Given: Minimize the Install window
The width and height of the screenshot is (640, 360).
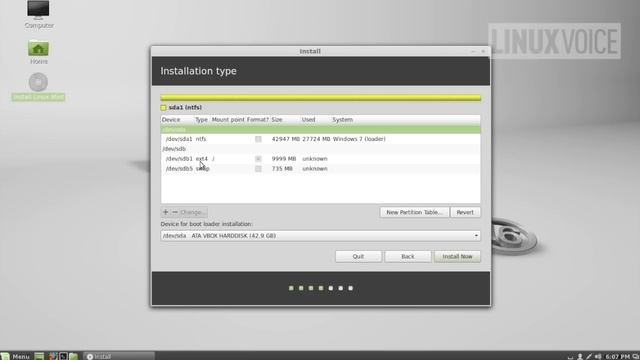Looking at the screenshot, I should click(x=473, y=51).
